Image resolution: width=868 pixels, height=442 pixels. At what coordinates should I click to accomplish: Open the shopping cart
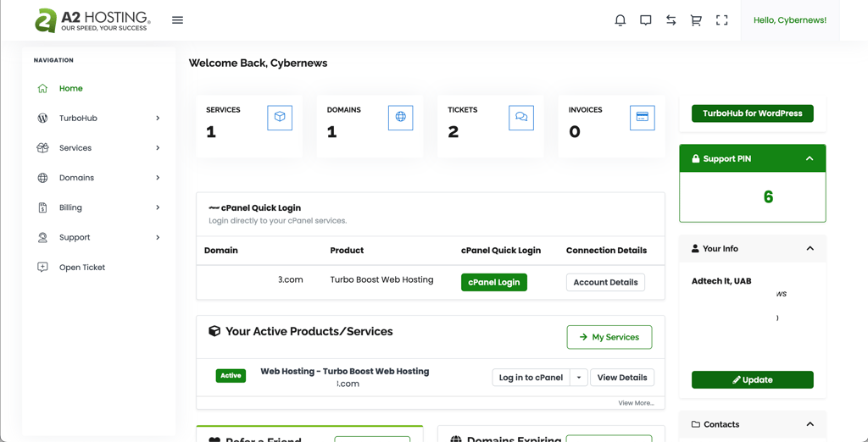coord(696,20)
